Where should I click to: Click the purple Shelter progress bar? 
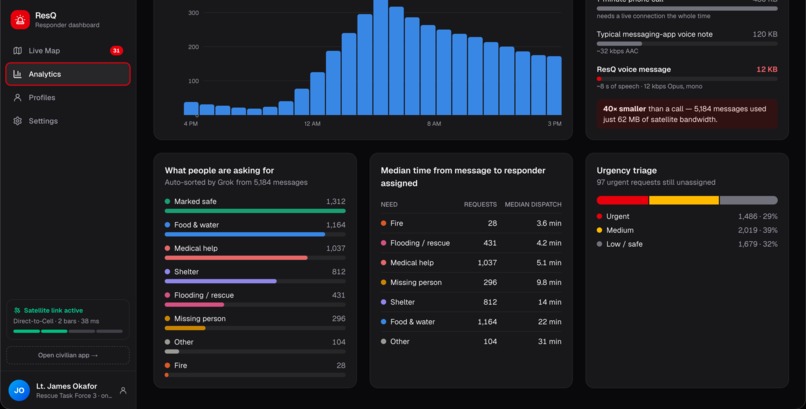(x=221, y=281)
